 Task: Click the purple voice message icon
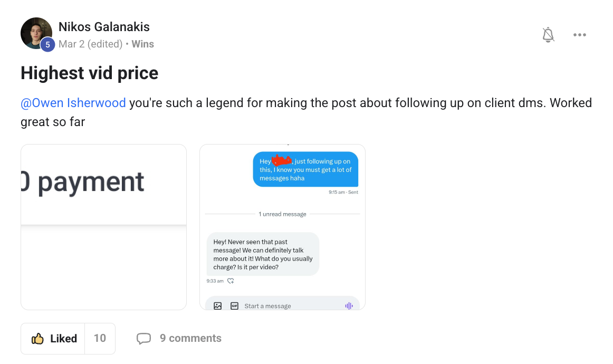349,306
